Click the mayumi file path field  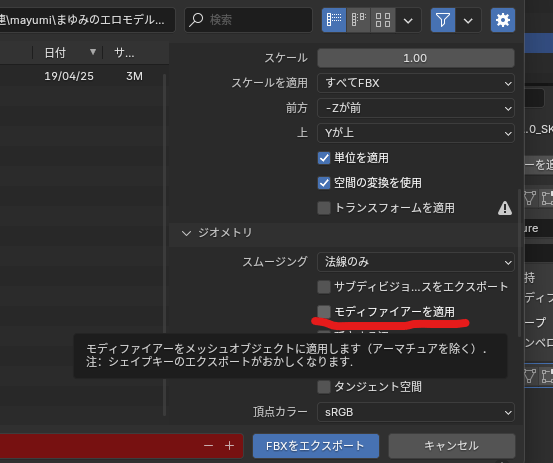click(87, 20)
